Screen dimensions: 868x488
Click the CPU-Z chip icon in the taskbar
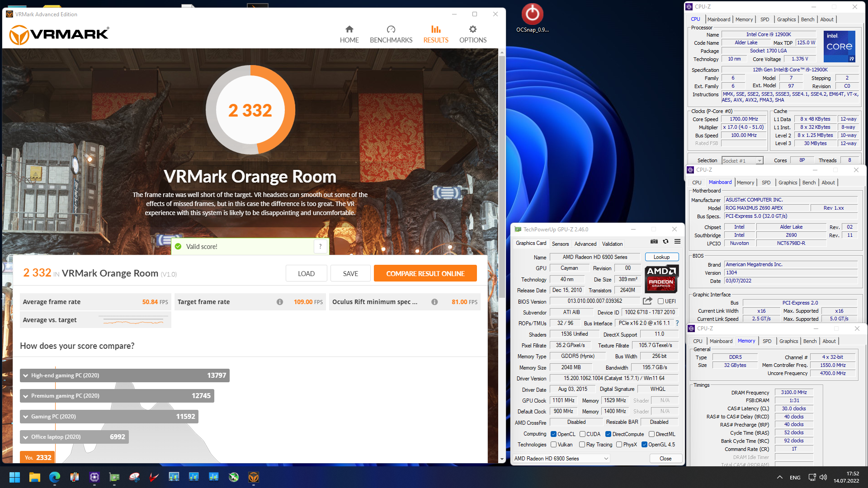(94, 477)
